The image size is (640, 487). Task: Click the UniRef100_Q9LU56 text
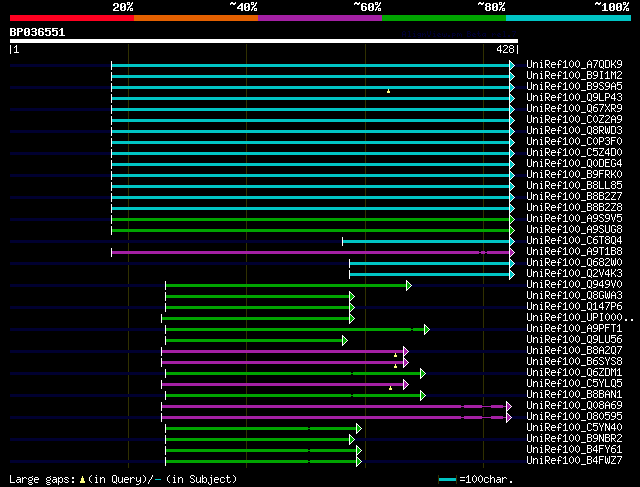[x=574, y=340]
